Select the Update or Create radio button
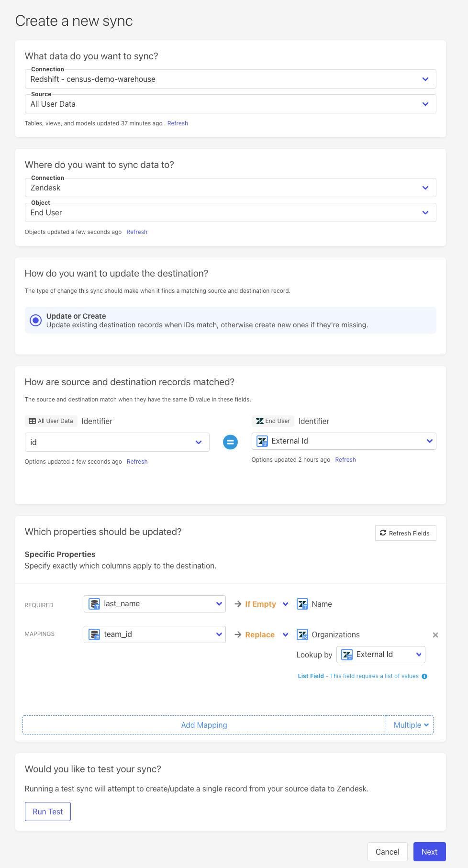The width and height of the screenshot is (468, 868). 36,320
